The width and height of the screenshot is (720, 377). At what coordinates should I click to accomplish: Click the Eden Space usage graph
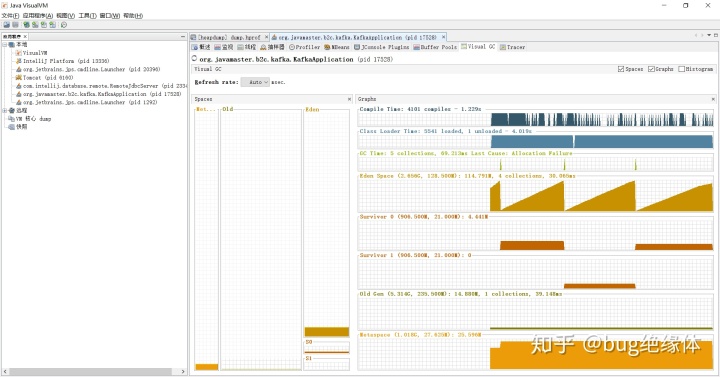pyautogui.click(x=535, y=195)
